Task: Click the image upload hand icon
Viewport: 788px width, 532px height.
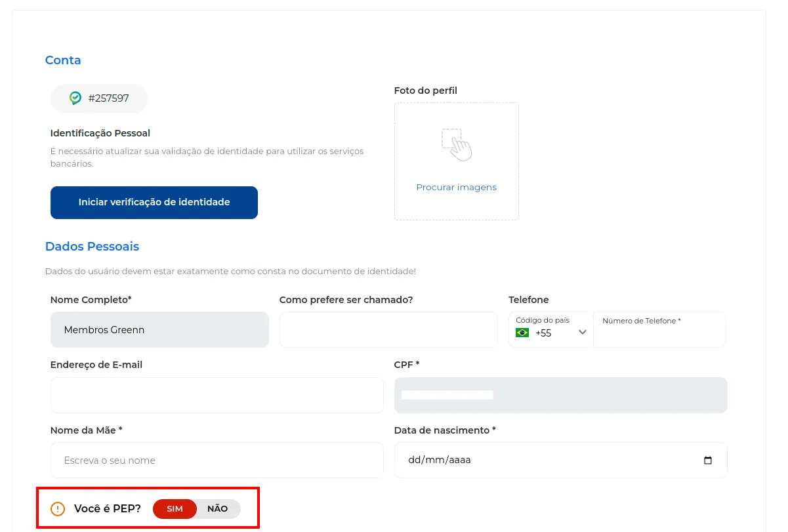Action: [x=457, y=144]
